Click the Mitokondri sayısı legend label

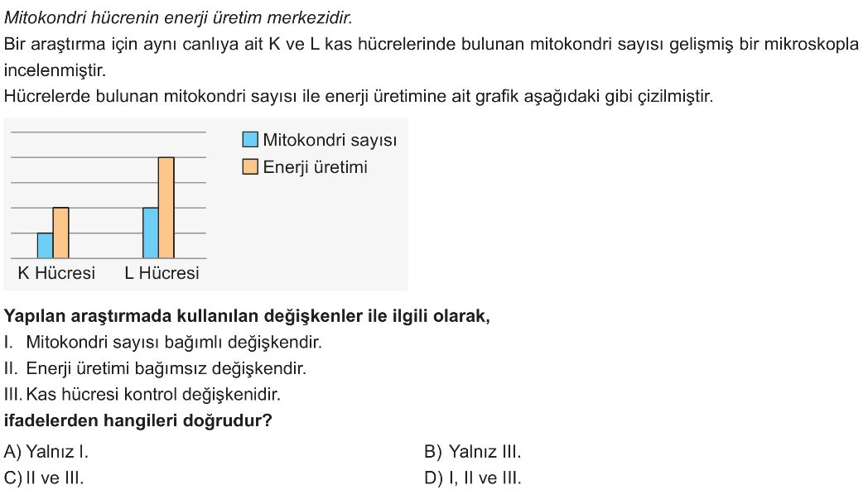click(330, 140)
